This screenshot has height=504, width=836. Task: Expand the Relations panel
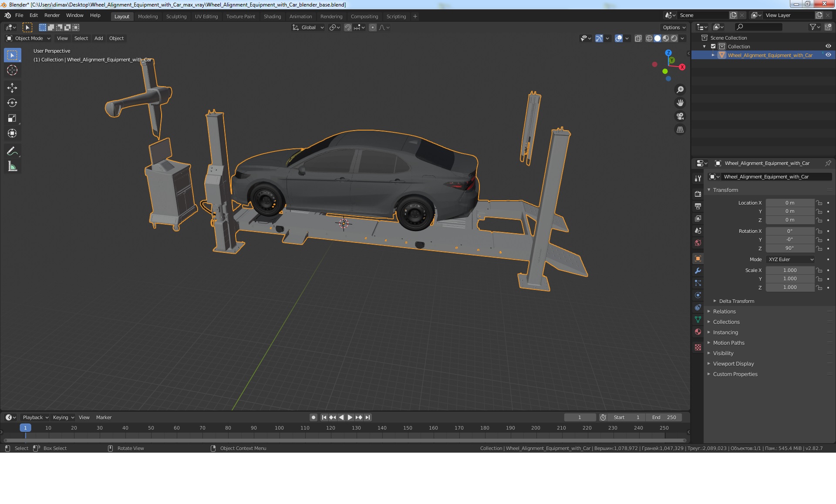724,312
